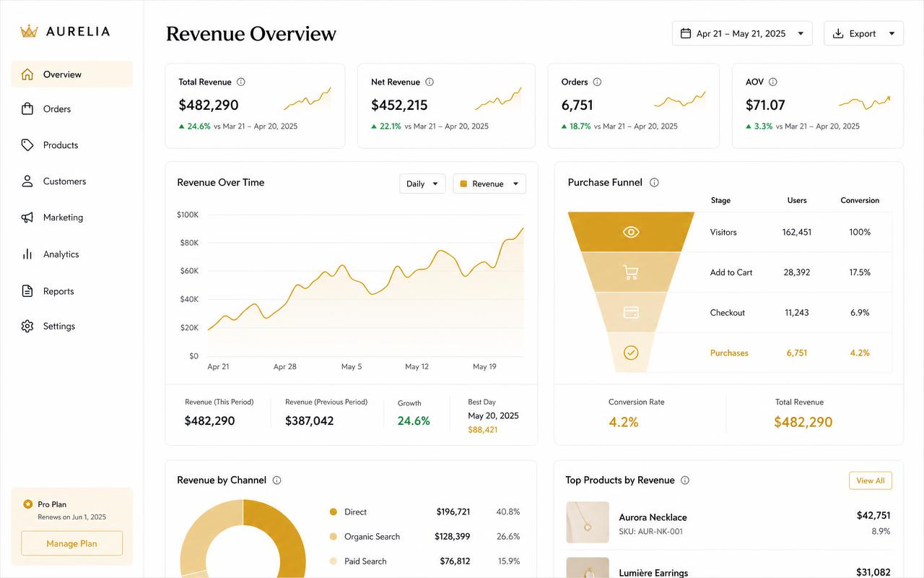Open Settings in sidebar
924x578 pixels.
(71, 326)
